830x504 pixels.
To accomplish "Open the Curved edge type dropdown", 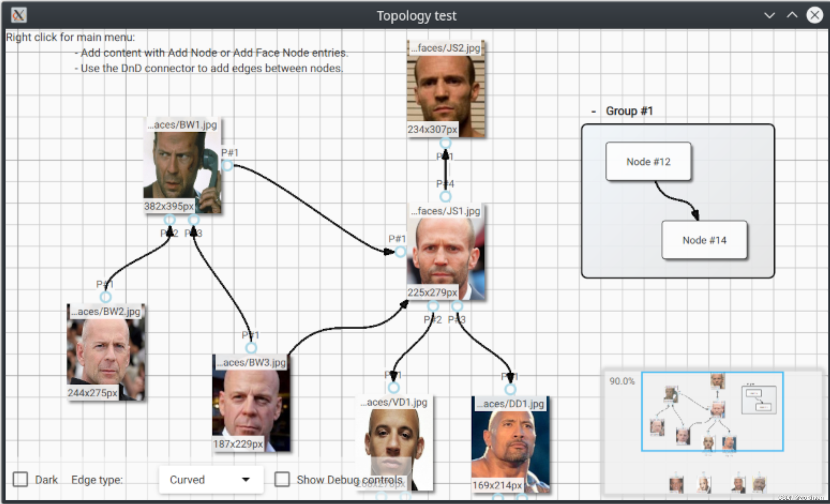I will click(210, 480).
